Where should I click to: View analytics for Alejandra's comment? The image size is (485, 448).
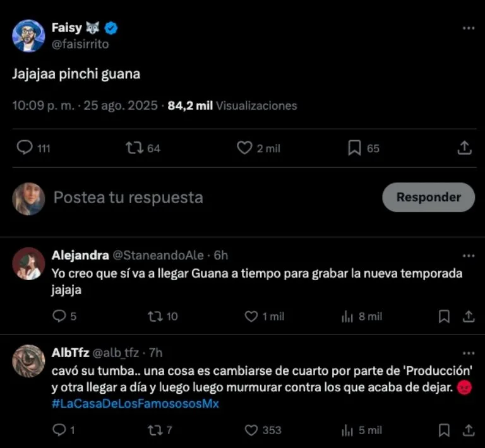tap(347, 316)
